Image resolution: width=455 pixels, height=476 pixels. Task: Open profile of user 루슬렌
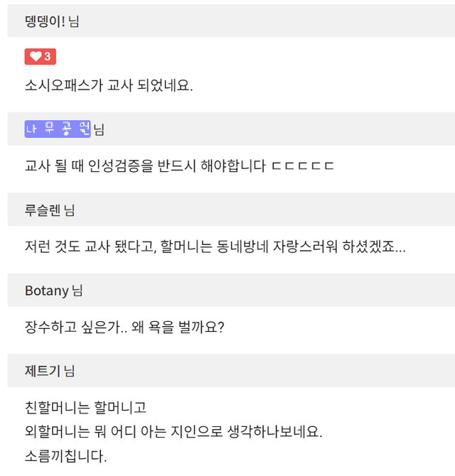43,210
